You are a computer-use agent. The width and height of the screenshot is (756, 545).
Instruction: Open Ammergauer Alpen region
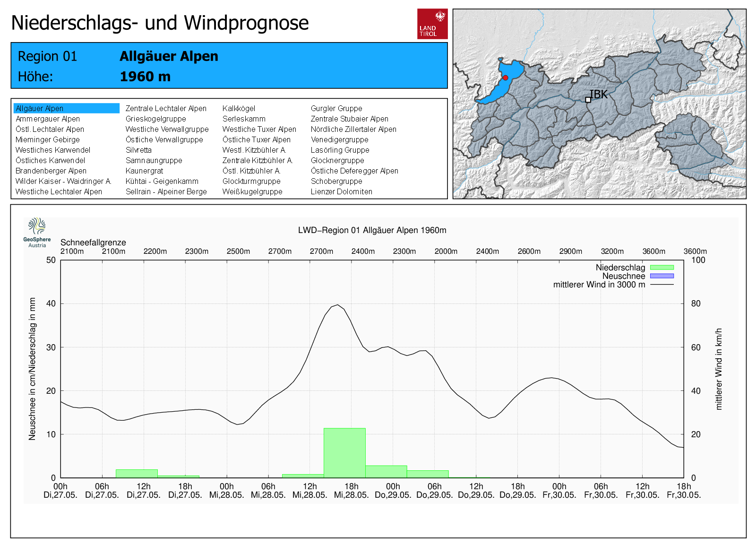(x=48, y=119)
